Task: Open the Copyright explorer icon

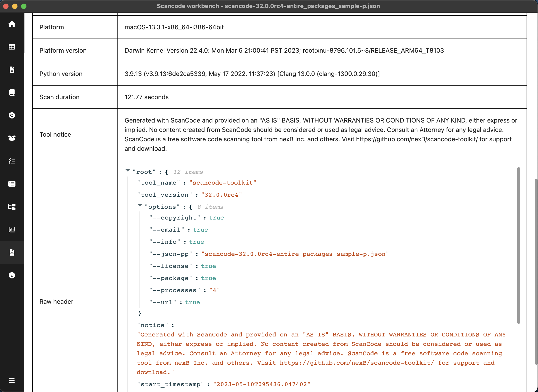Action: tap(12, 115)
